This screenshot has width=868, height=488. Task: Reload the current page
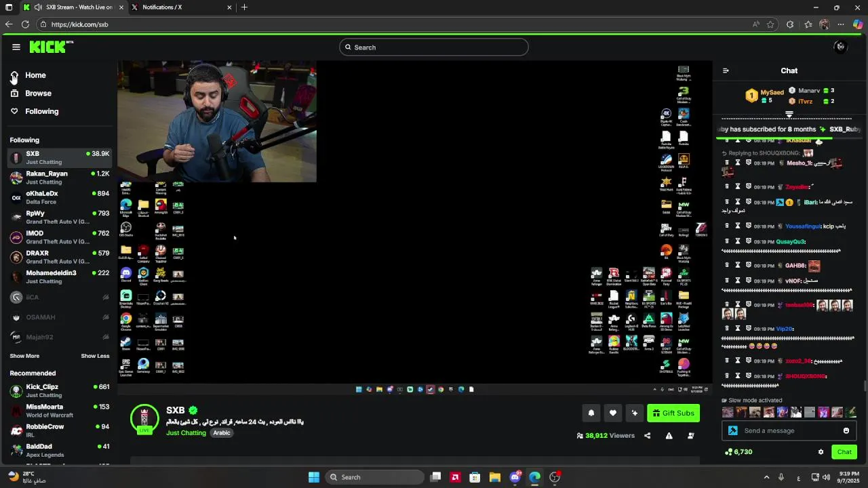pyautogui.click(x=25, y=24)
